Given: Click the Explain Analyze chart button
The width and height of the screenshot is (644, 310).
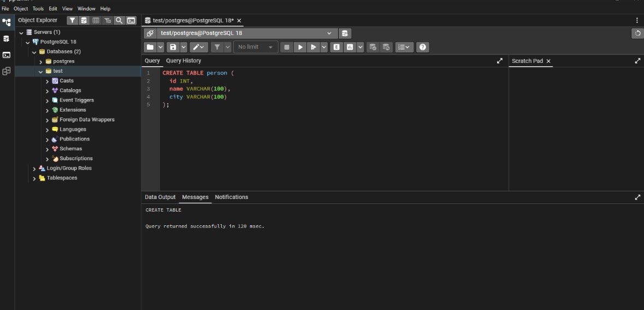Looking at the screenshot, I should coord(350,47).
